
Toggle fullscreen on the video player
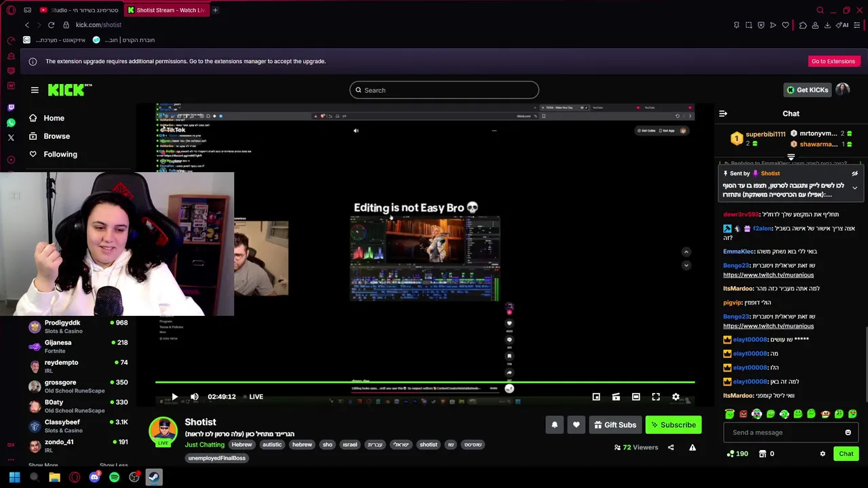[656, 396]
